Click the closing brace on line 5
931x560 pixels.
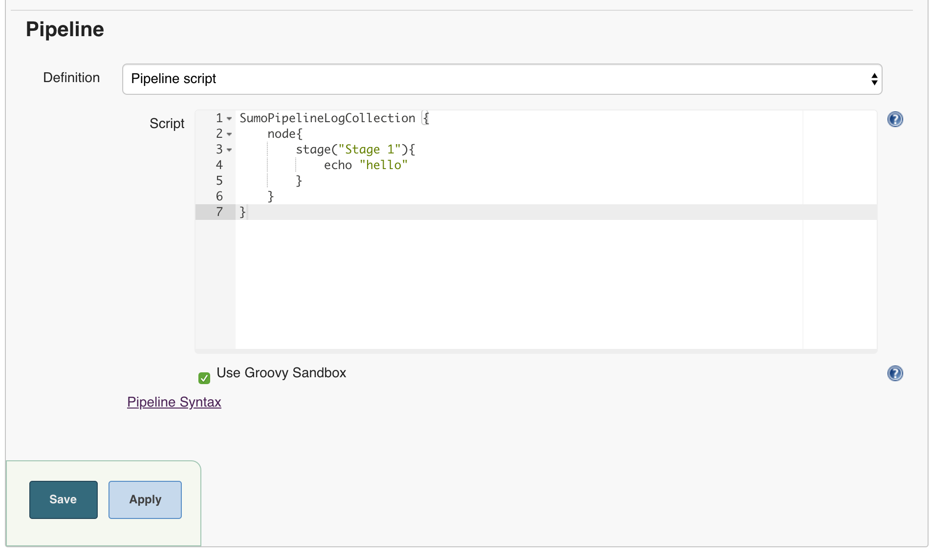299,181
